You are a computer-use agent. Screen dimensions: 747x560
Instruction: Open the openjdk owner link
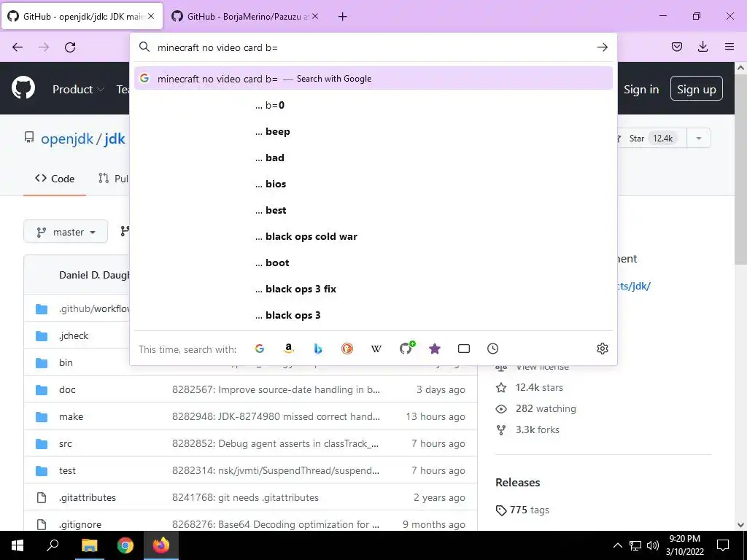(x=67, y=139)
